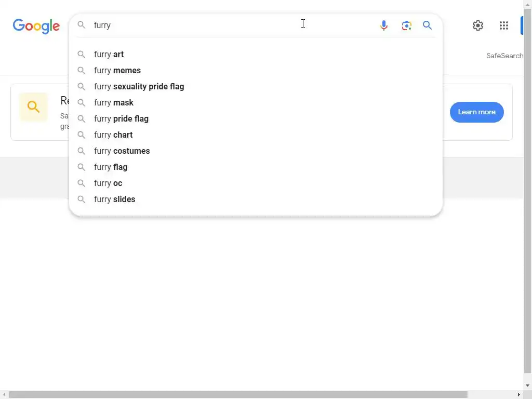This screenshot has height=399, width=532.
Task: Select the 'furry mask' suggestion
Action: (114, 102)
